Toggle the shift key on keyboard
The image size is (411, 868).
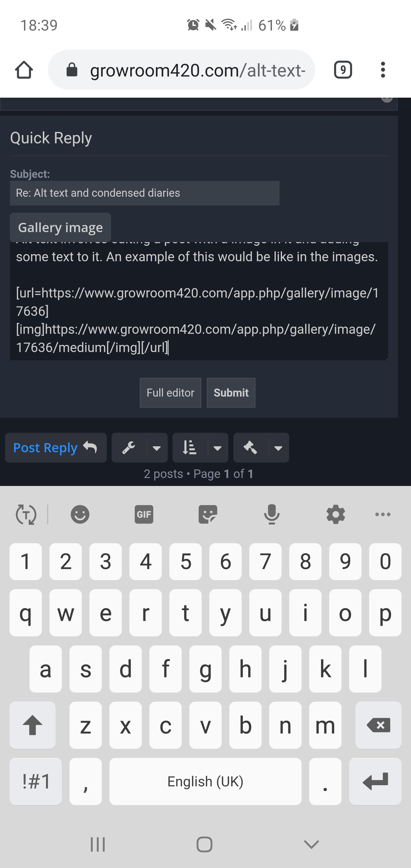pos(33,725)
